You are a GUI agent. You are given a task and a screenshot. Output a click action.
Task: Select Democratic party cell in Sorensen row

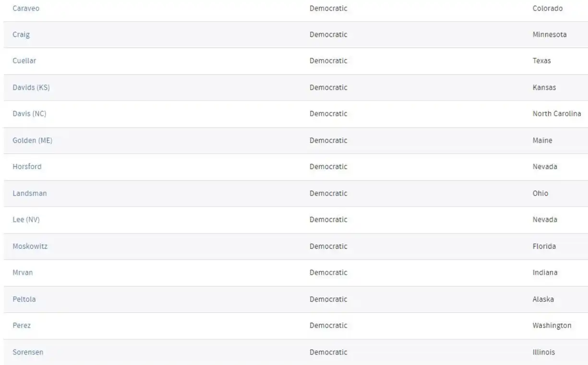click(328, 352)
